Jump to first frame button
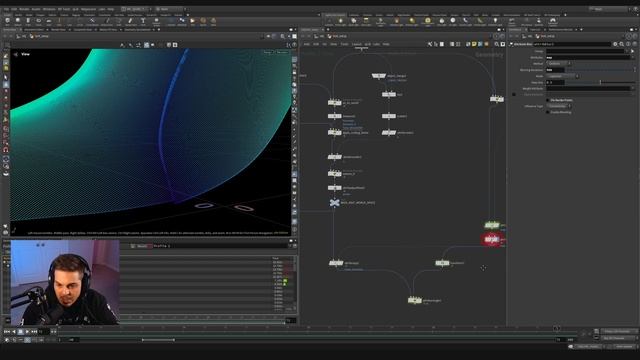This screenshot has height=360, width=640. (7, 332)
